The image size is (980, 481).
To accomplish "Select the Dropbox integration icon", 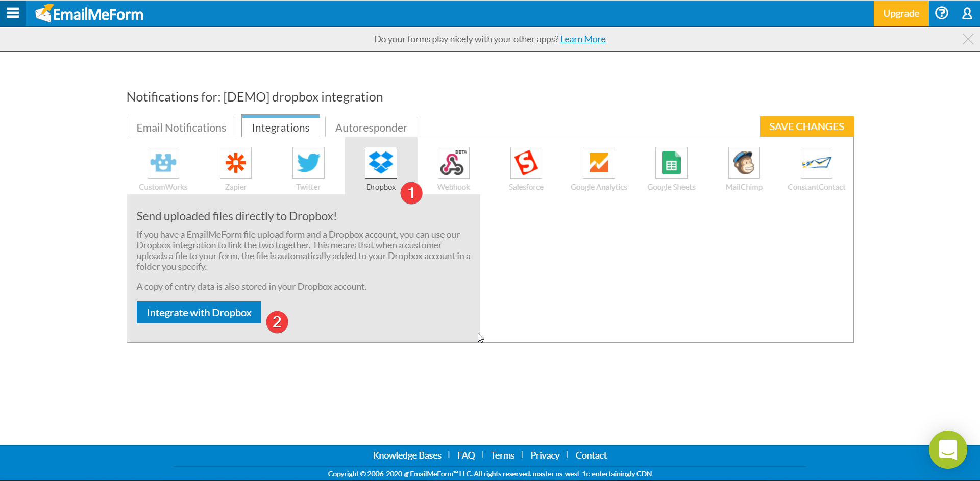I will pyautogui.click(x=381, y=163).
